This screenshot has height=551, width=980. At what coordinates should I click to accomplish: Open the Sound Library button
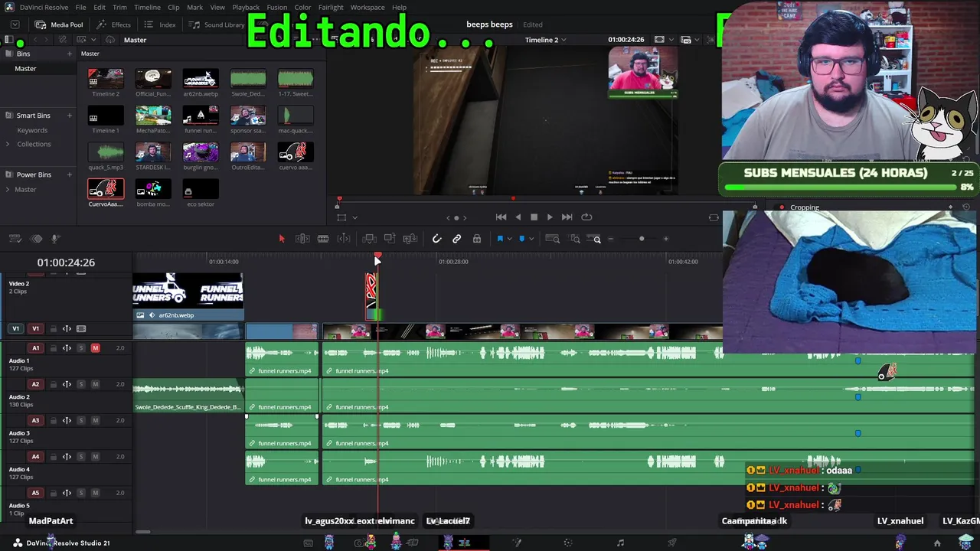(217, 24)
